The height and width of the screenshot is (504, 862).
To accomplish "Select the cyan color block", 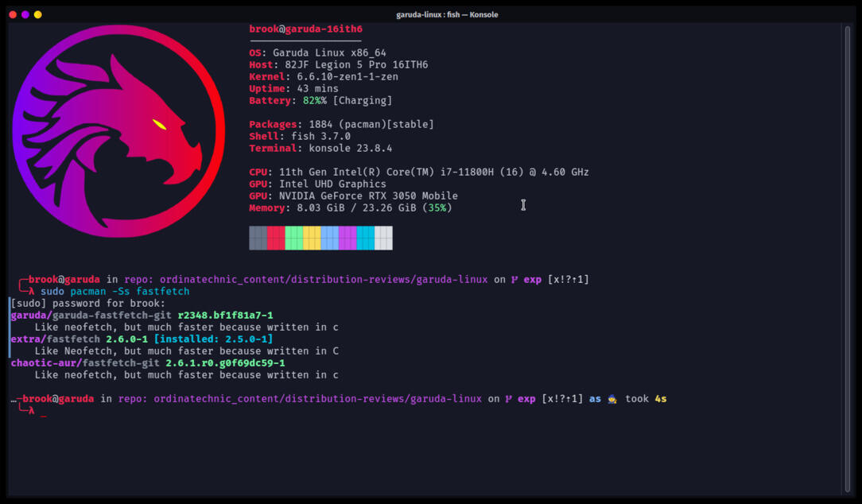I will coord(366,238).
